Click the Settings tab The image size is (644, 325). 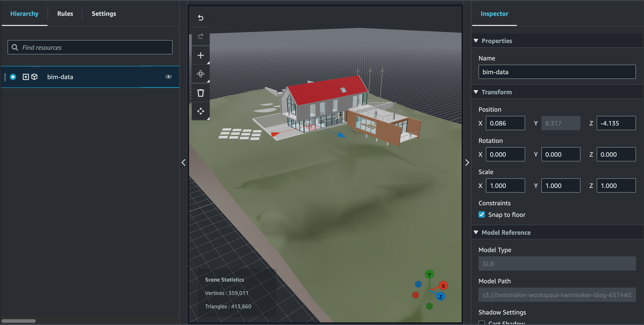click(x=104, y=13)
